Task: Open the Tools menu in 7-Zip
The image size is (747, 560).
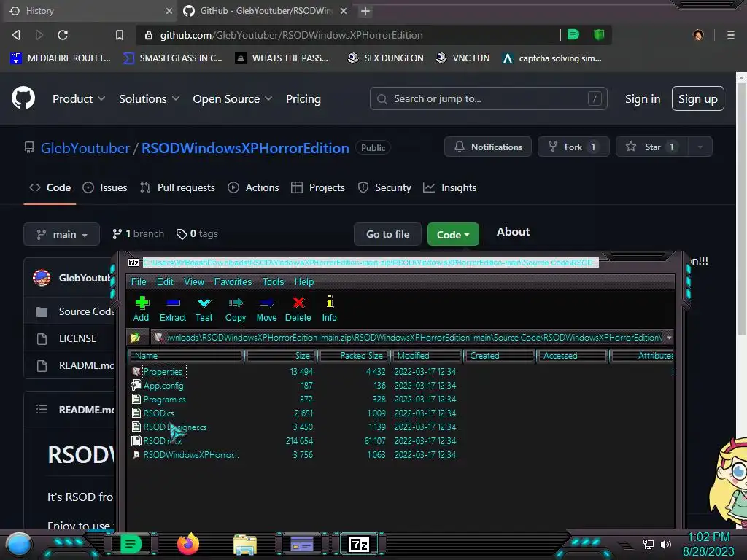Action: tap(273, 281)
